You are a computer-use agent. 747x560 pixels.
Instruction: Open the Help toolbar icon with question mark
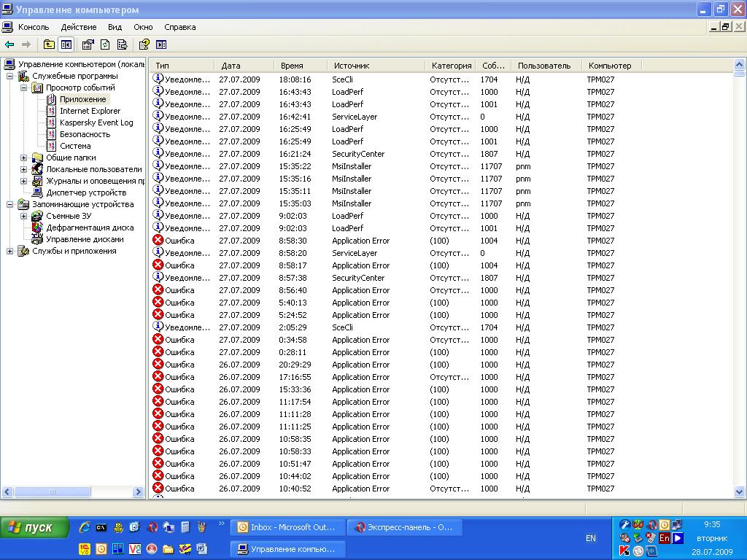click(144, 44)
